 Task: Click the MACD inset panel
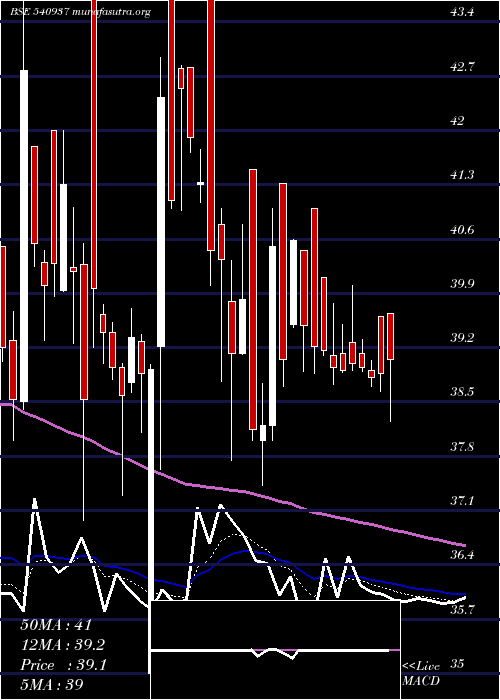275,650
